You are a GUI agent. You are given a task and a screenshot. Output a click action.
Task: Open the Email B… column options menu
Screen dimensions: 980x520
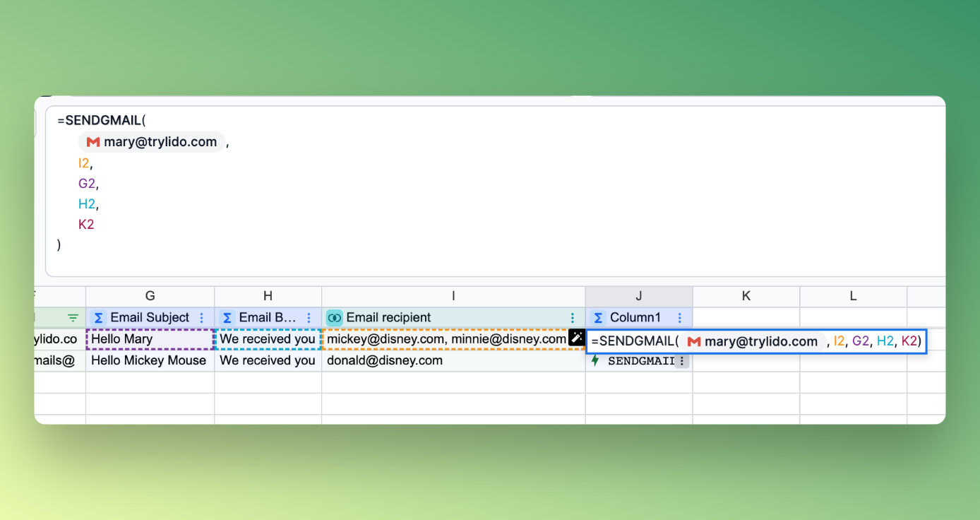[x=309, y=318]
